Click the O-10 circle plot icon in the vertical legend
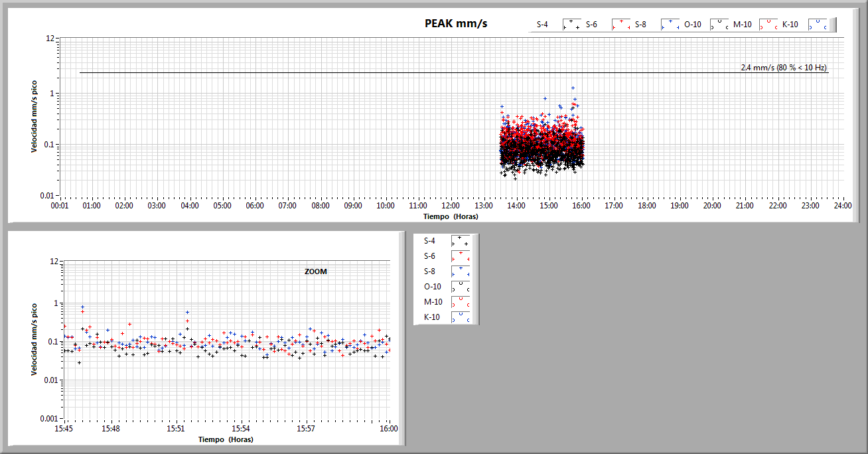868x454 pixels. click(460, 287)
